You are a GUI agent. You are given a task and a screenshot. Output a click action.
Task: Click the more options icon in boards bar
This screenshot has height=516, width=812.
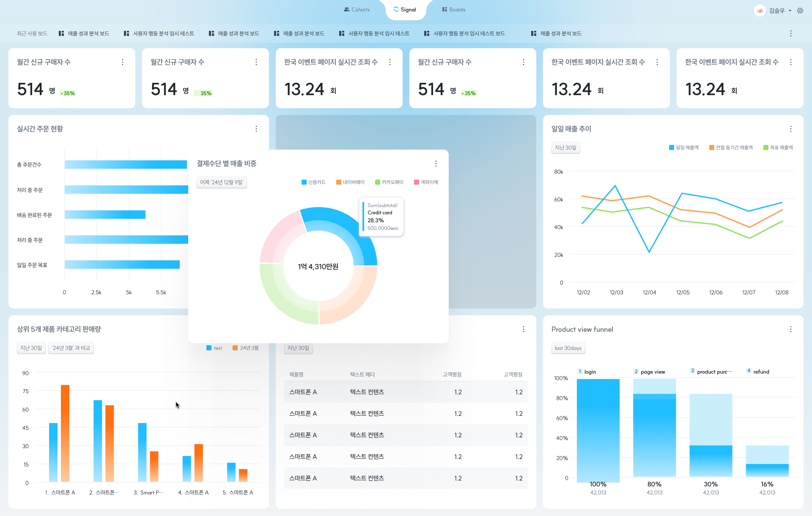pos(791,33)
